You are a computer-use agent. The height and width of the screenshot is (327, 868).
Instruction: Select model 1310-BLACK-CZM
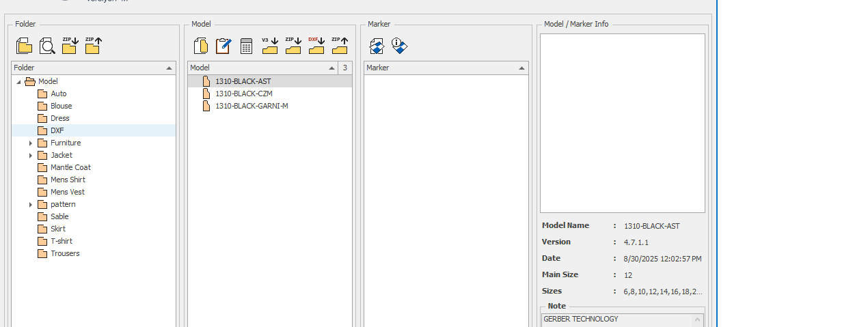[243, 94]
